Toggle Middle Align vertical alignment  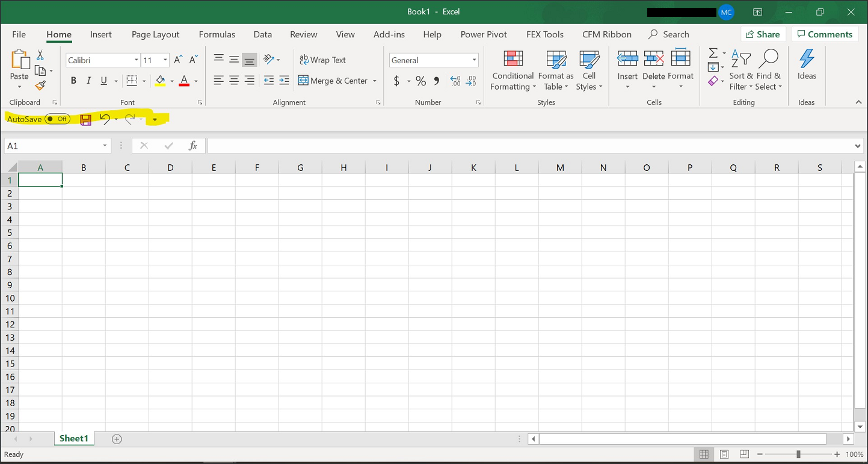[234, 60]
